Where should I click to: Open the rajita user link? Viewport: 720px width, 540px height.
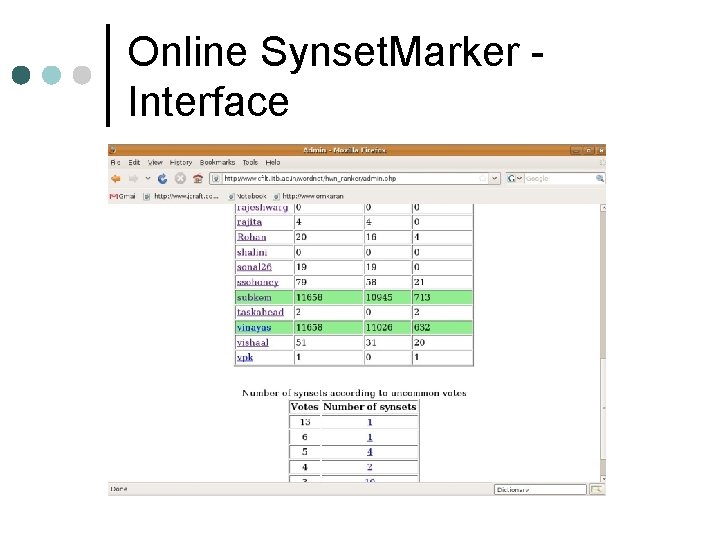coord(249,222)
